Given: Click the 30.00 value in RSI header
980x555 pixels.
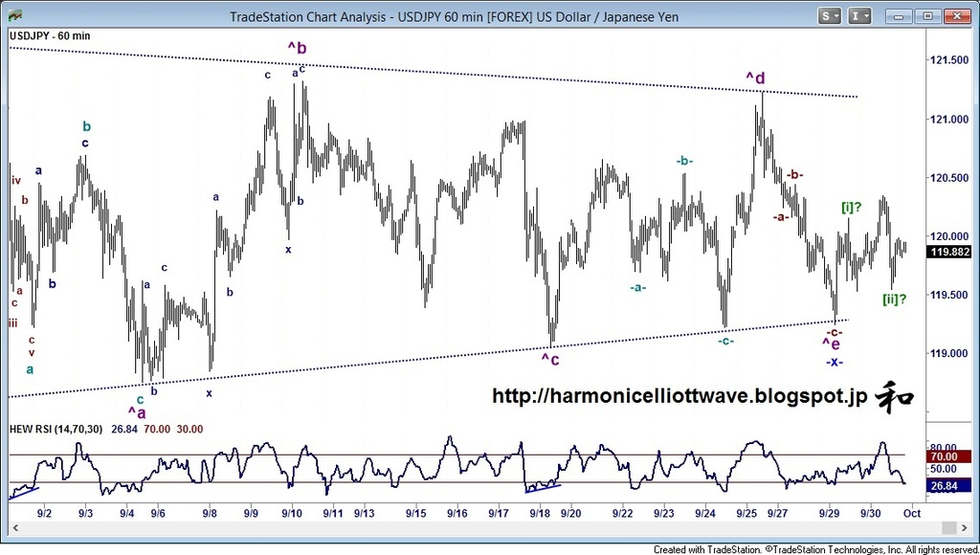Looking at the screenshot, I should (x=189, y=429).
